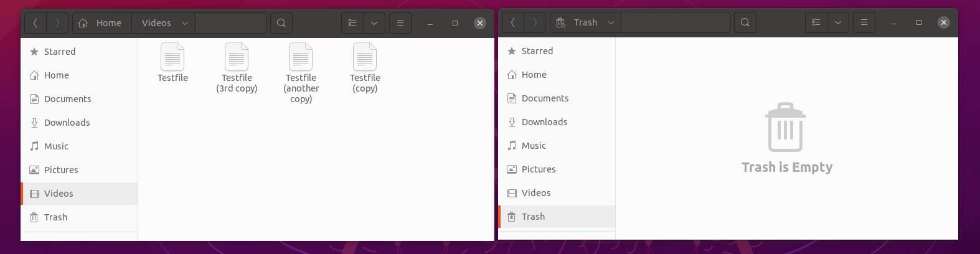This screenshot has height=254, width=980.
Task: Select Testfile (another copy) file
Action: pyautogui.click(x=301, y=73)
